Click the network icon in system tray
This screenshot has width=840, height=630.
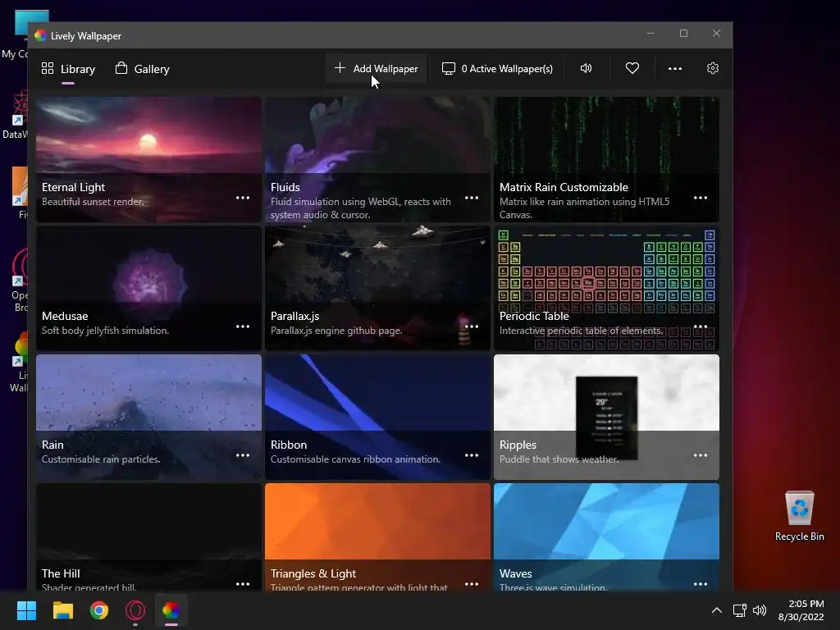(x=740, y=610)
